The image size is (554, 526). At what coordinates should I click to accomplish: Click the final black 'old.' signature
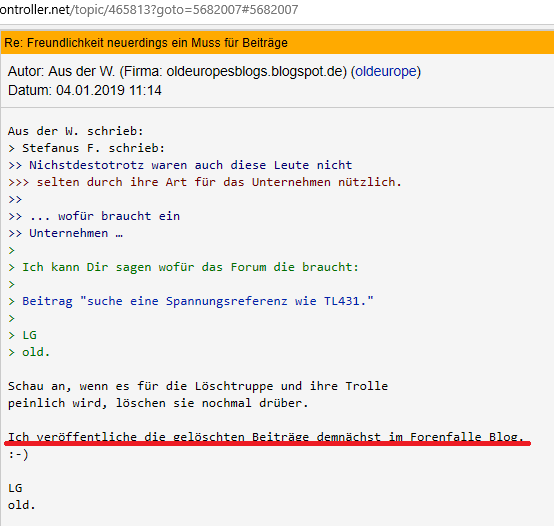[x=22, y=505]
